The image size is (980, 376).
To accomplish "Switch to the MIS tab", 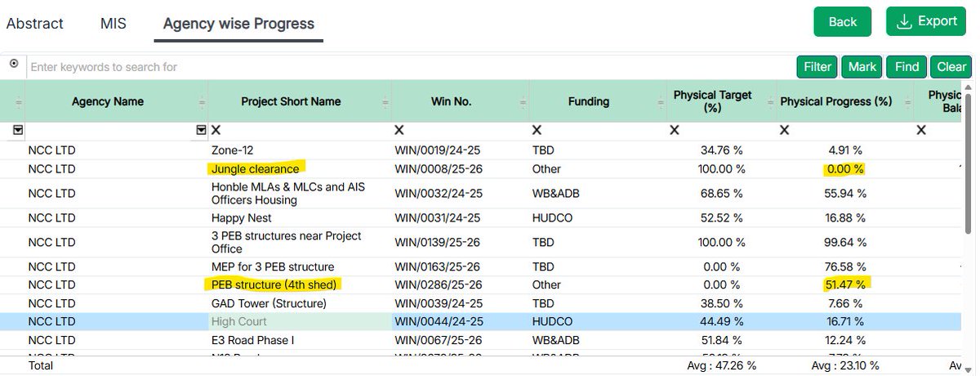I will tap(114, 24).
